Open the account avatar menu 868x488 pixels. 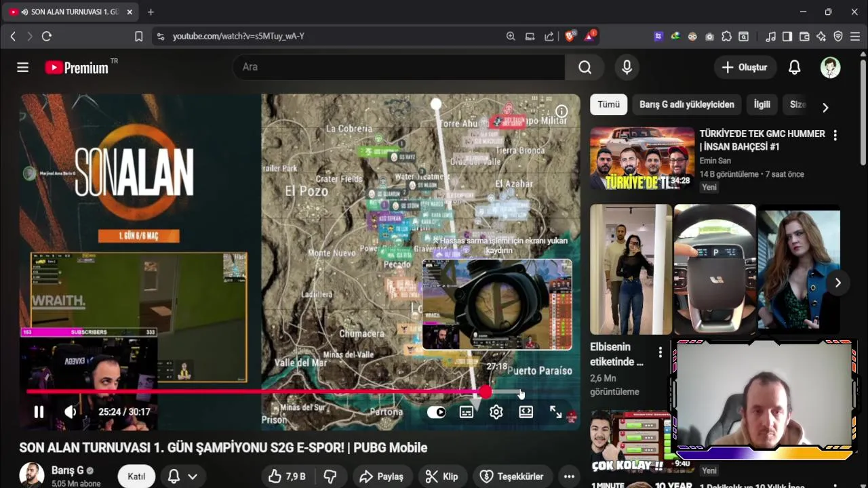tap(830, 67)
